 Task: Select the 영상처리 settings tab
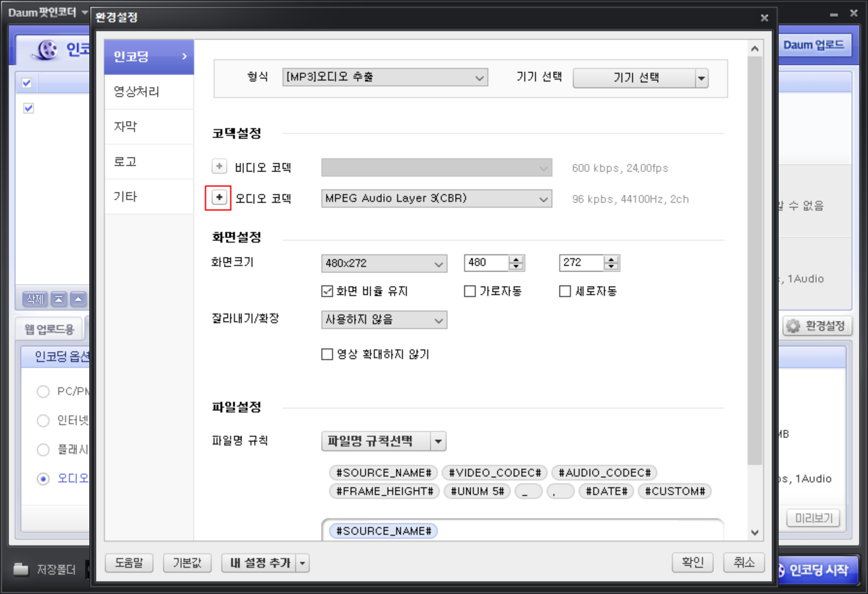pyautogui.click(x=149, y=92)
